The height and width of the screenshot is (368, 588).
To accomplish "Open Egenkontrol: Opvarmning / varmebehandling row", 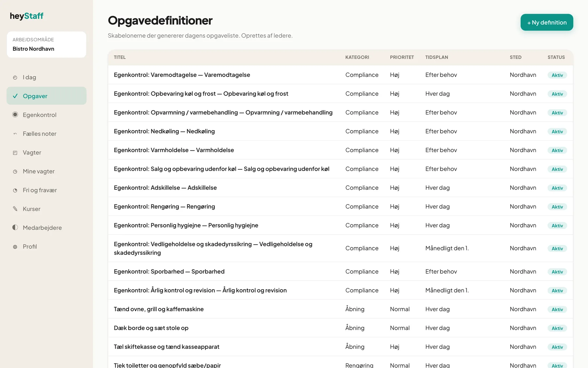I will point(340,113).
